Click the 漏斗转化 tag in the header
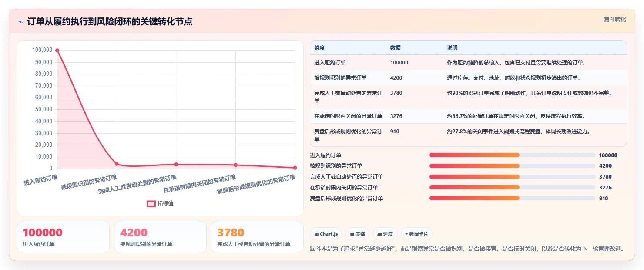The image size is (644, 270). click(x=614, y=19)
